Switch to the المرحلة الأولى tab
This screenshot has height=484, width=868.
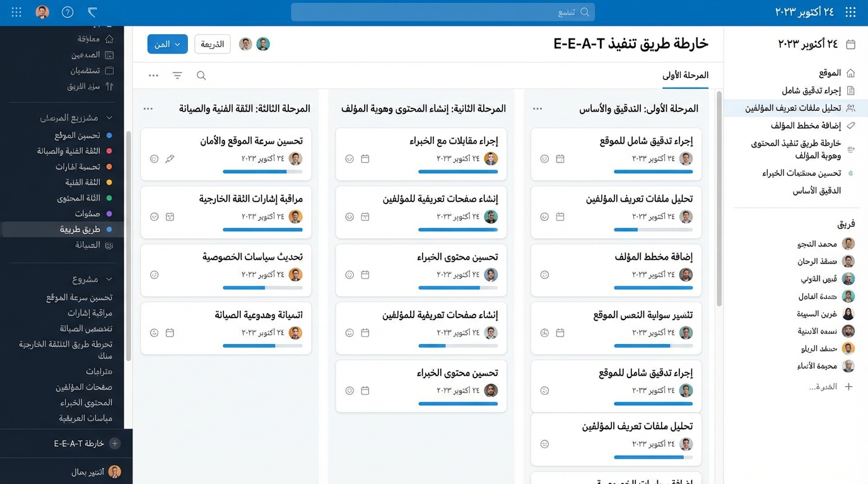pyautogui.click(x=685, y=74)
